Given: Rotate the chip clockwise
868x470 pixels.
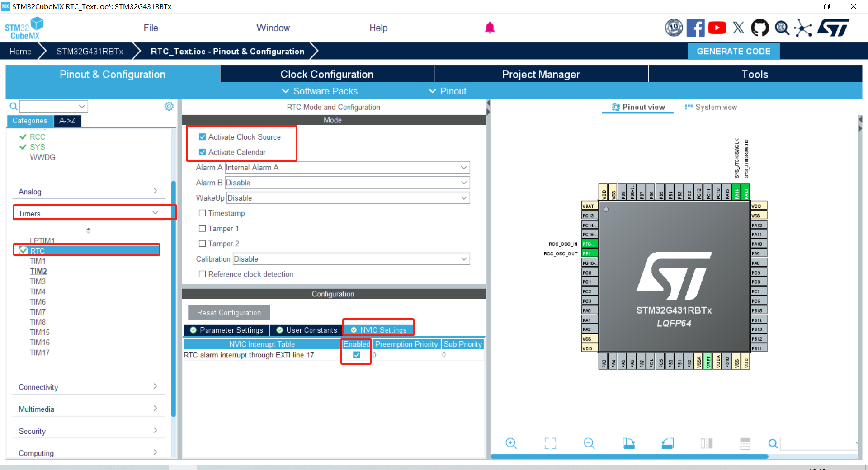Looking at the screenshot, I should pyautogui.click(x=628, y=443).
